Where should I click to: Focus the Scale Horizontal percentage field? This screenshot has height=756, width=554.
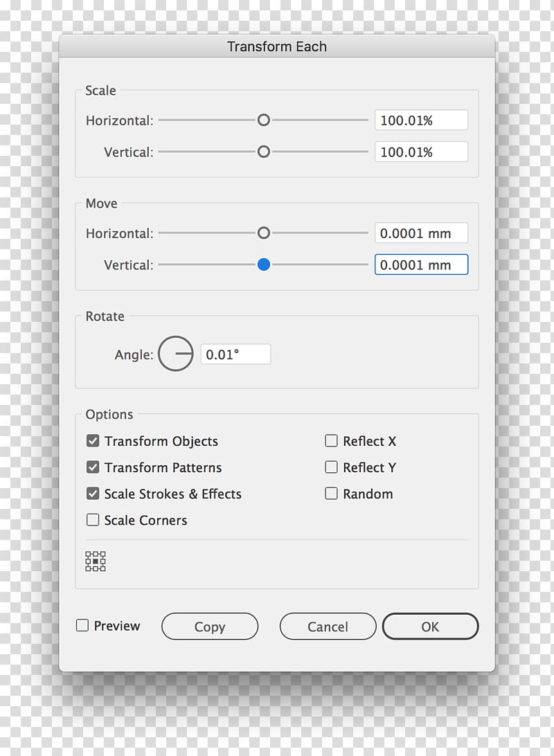tap(422, 120)
